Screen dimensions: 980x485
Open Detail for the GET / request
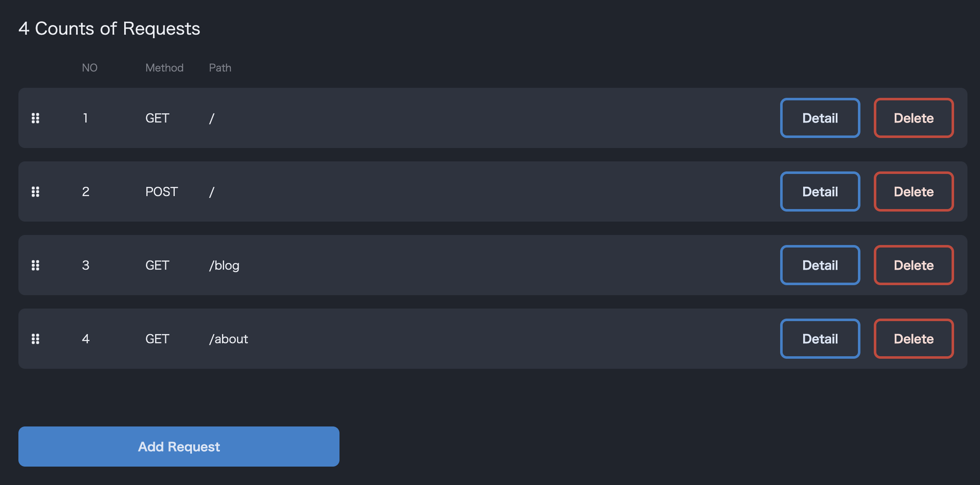(820, 118)
